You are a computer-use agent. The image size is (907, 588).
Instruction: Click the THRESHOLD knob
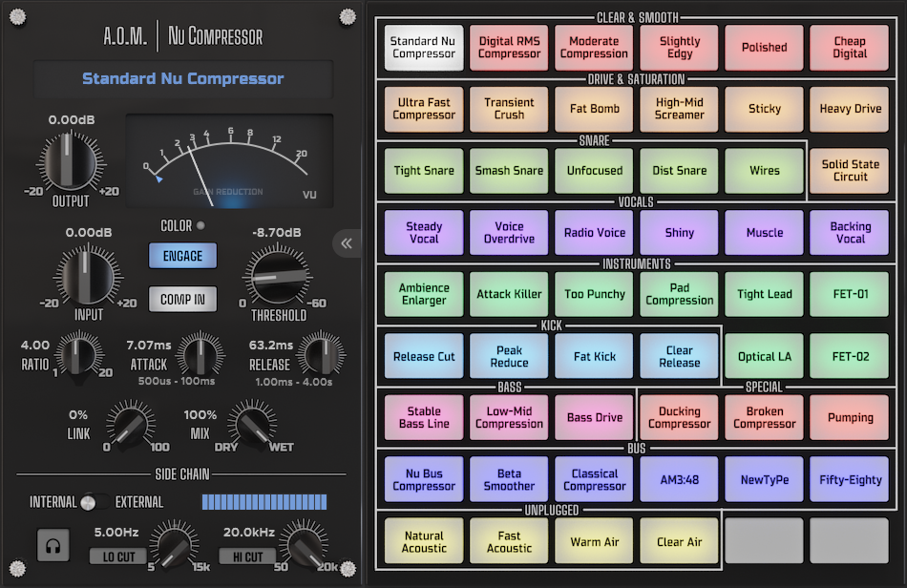(x=278, y=277)
